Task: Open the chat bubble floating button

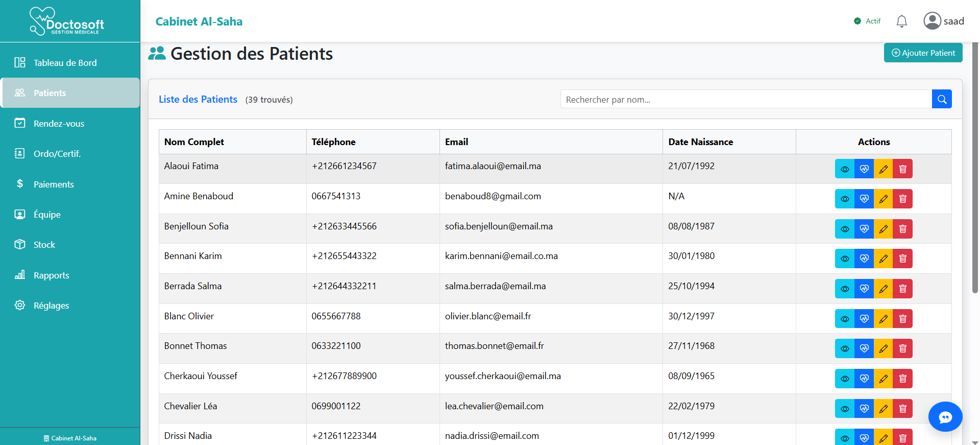Action: [945, 417]
